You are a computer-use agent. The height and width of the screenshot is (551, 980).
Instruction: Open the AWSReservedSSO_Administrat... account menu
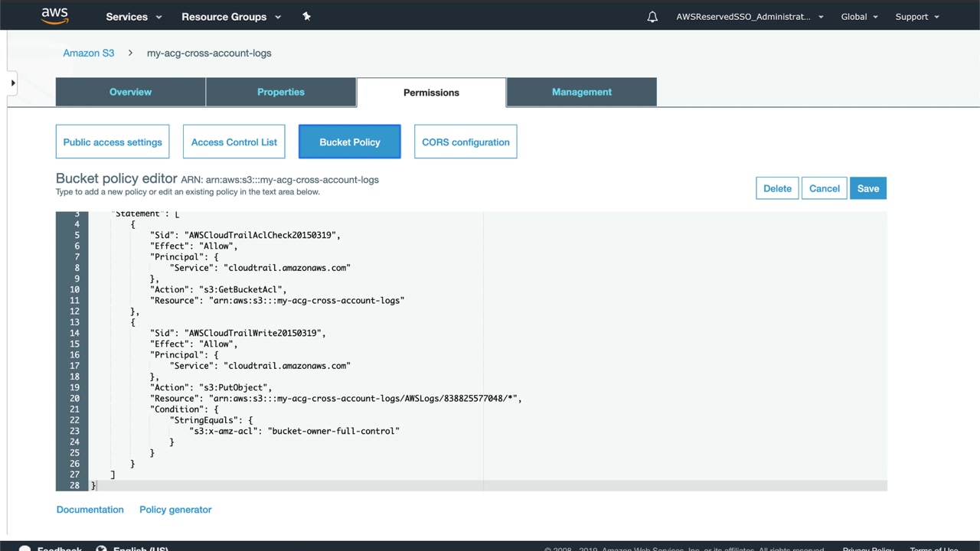(x=750, y=16)
